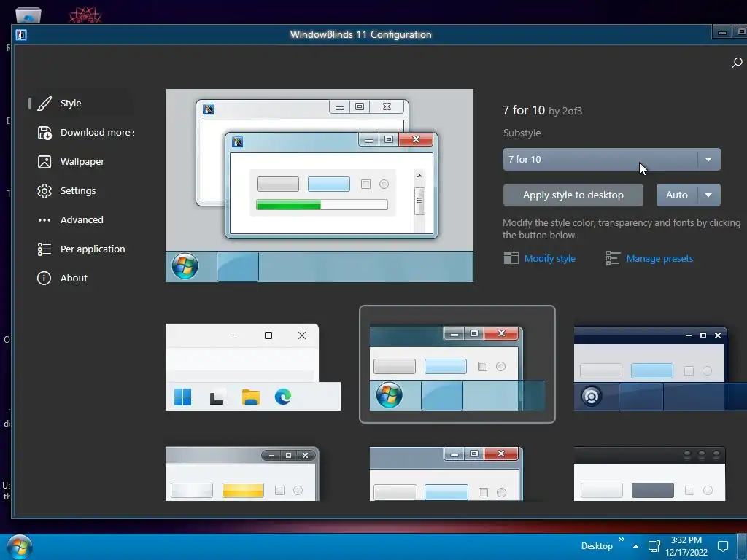Open the notification center icon
Viewport: 747px width, 560px height.
point(723,546)
